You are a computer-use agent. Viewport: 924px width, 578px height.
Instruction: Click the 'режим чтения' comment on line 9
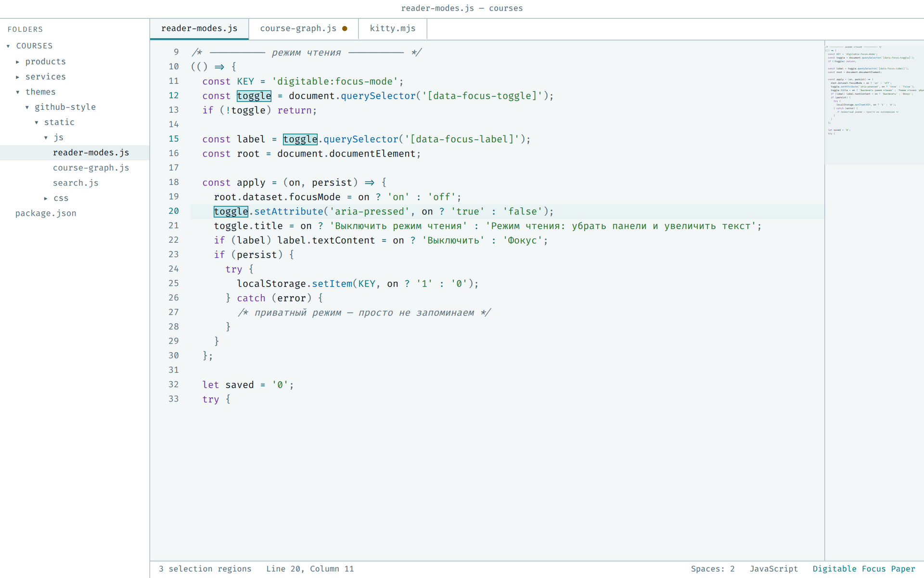306,53
